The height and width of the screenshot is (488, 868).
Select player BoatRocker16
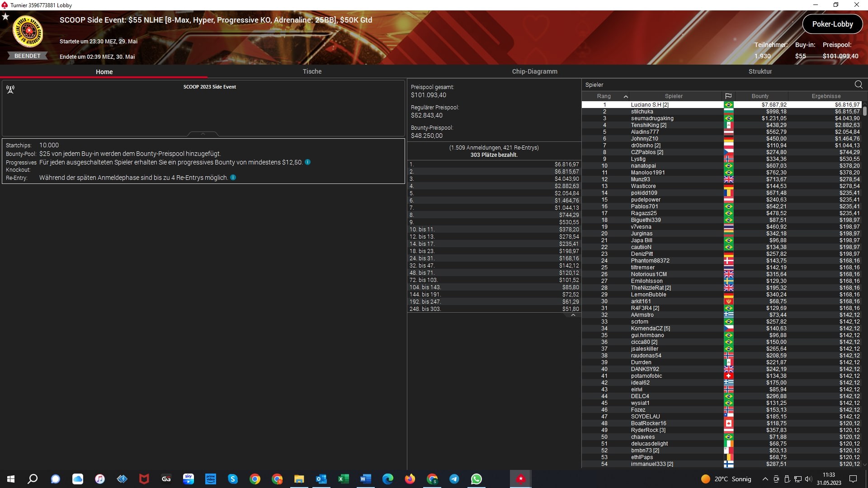(722, 423)
